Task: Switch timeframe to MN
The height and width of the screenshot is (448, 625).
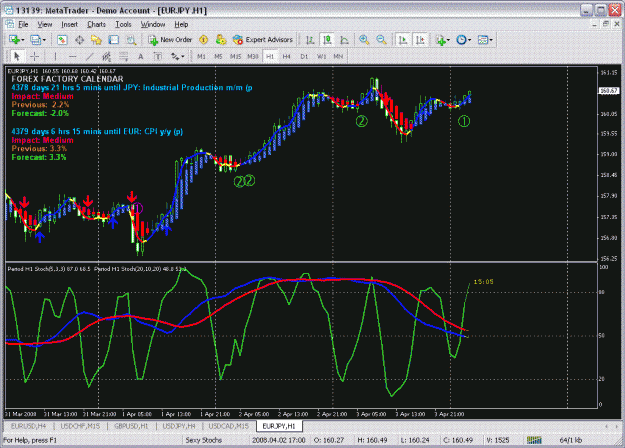Action: [338, 56]
